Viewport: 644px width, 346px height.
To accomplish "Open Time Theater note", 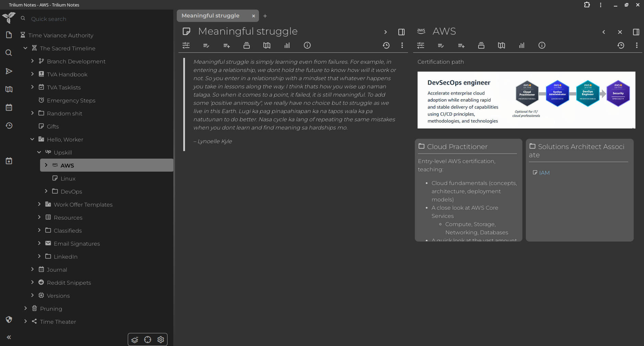I will pos(58,322).
